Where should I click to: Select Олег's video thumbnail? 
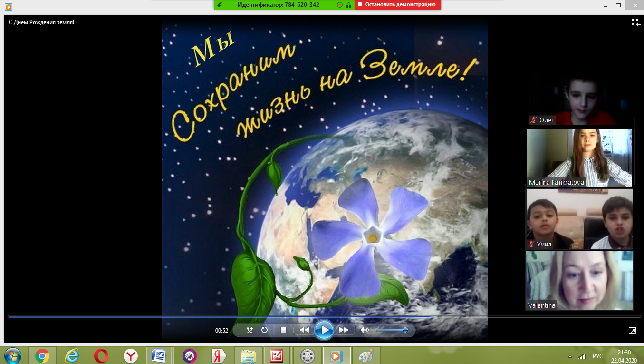(x=581, y=97)
